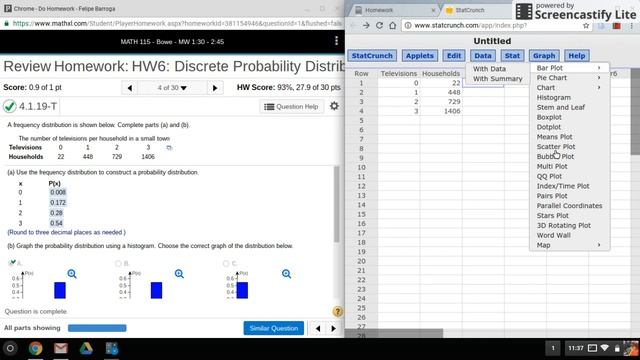Open the Edit menu in StatCrunch
The height and width of the screenshot is (360, 640).
(x=454, y=56)
